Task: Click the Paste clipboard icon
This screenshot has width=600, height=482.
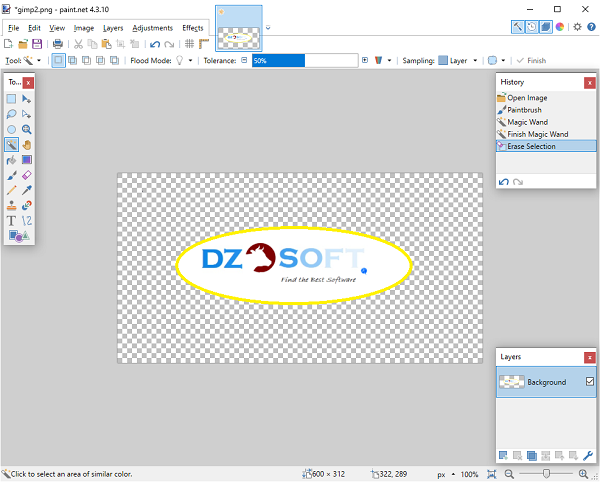Action: [106, 44]
